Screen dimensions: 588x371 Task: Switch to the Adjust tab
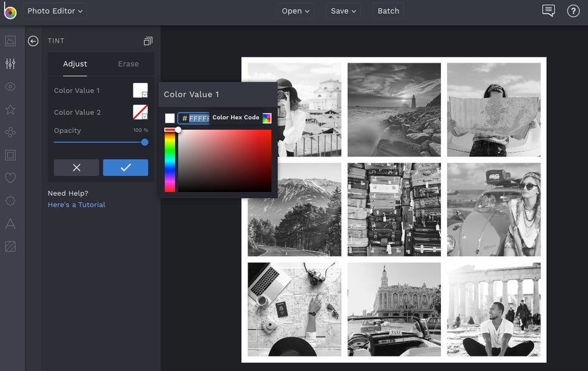click(75, 64)
